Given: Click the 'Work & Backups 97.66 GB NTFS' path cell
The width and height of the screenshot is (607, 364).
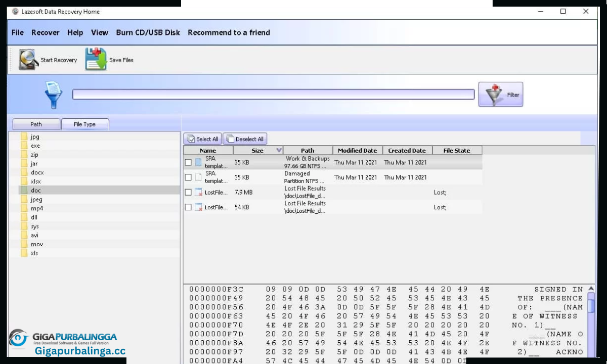Looking at the screenshot, I should pyautogui.click(x=308, y=162).
